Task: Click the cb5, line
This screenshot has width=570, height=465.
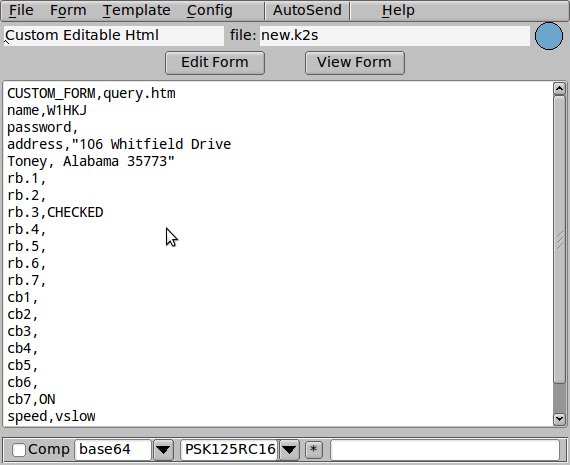Action: 23,365
